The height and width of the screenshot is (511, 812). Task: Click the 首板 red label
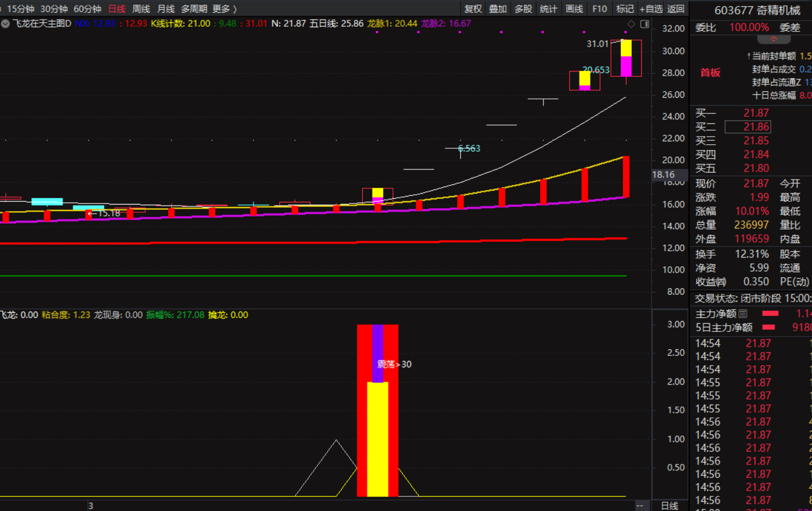coord(710,73)
